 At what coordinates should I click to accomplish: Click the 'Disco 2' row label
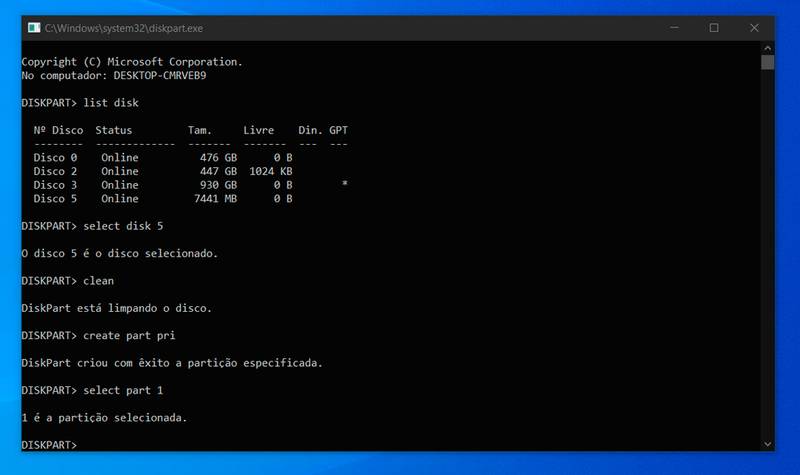pos(55,171)
